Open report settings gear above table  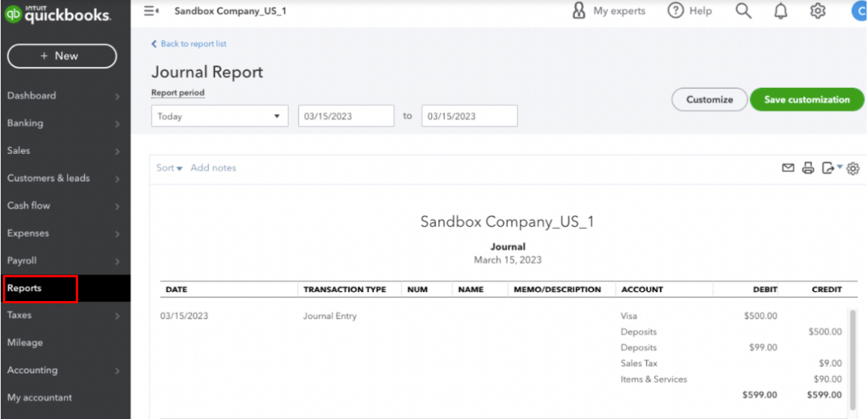click(x=853, y=169)
